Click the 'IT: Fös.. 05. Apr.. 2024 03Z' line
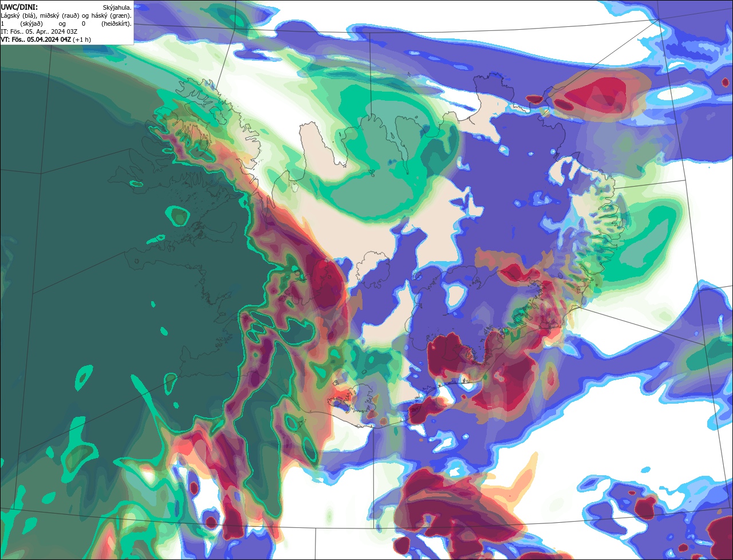Viewport: 733px width, 560px height. tap(39, 32)
